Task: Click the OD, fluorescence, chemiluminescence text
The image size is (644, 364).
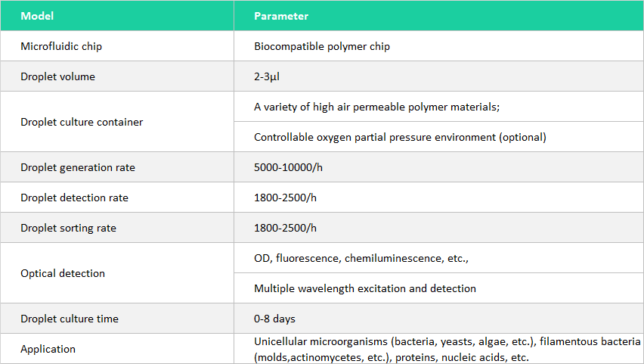Action: (361, 258)
